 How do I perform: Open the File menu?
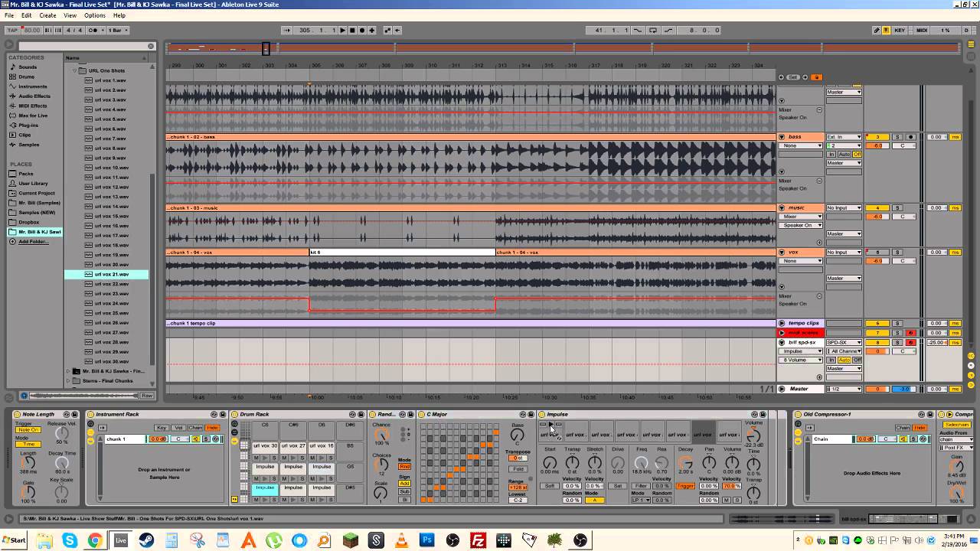point(9,15)
